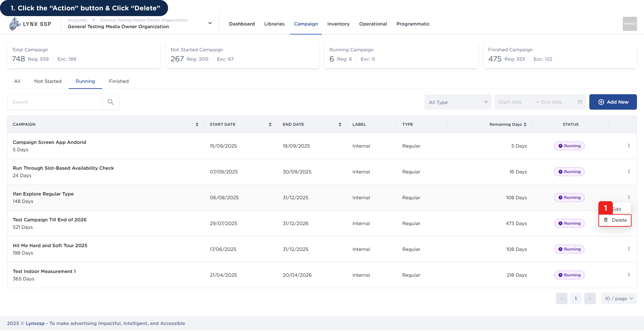Switch to the Finished tab

119,81
